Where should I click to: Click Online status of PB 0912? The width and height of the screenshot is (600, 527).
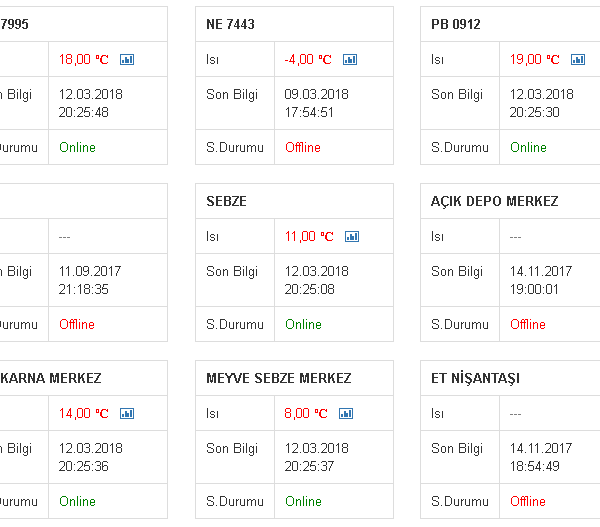(x=528, y=148)
